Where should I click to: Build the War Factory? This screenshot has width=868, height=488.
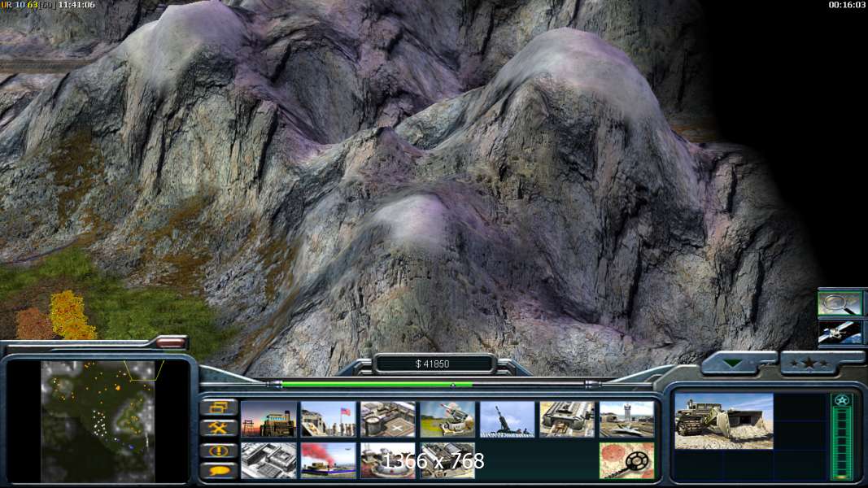point(567,420)
